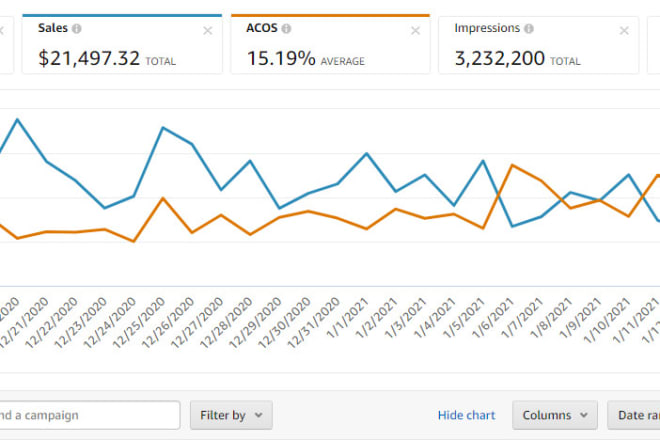
Task: Click the Hide chart link
Action: 466,415
